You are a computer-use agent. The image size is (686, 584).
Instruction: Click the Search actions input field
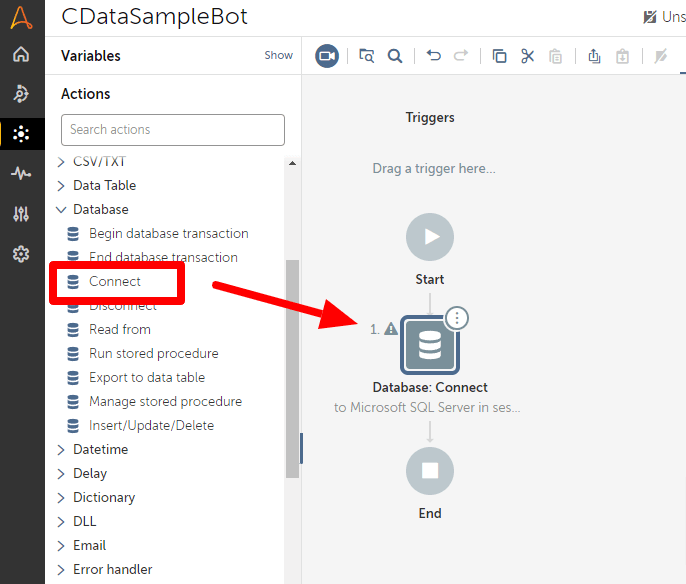click(172, 129)
